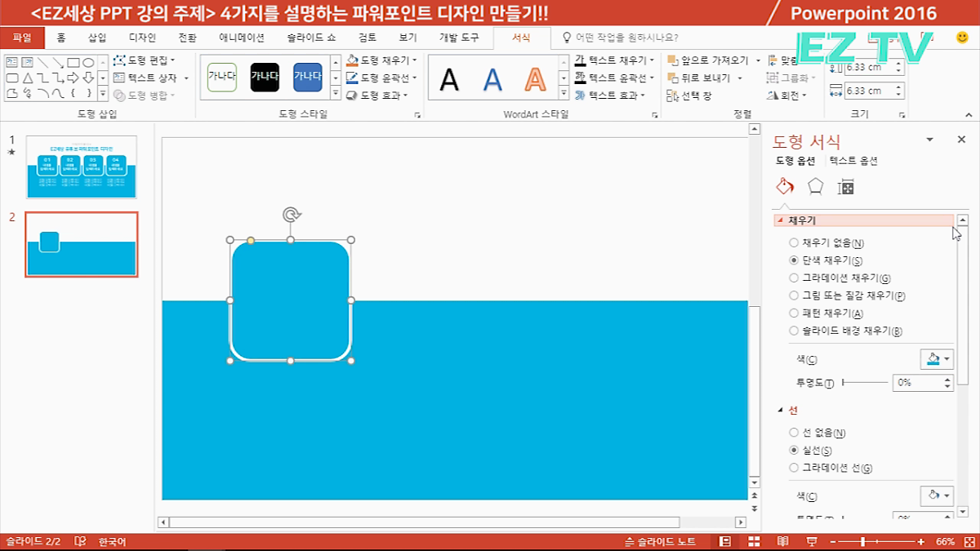Screen dimensions: 980x551
Task: Select the right arrow shape
Action: [x=73, y=78]
